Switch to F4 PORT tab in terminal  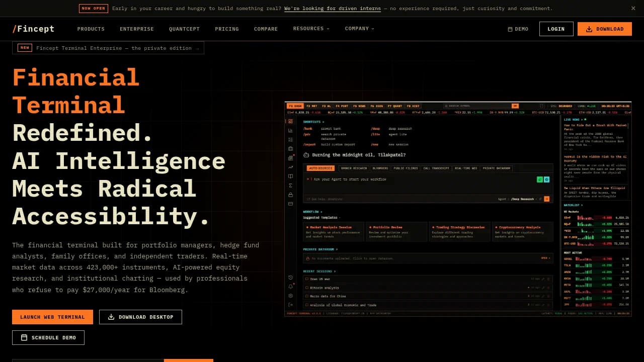pyautogui.click(x=342, y=106)
